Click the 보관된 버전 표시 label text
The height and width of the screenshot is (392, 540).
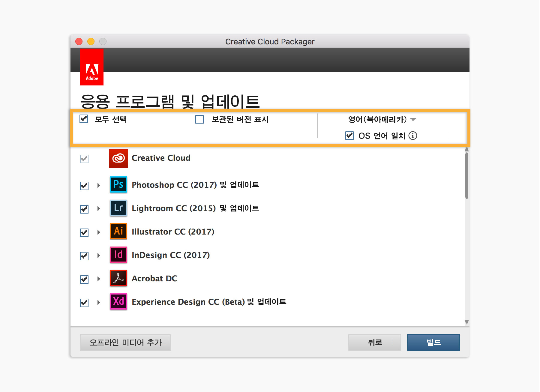coord(240,119)
